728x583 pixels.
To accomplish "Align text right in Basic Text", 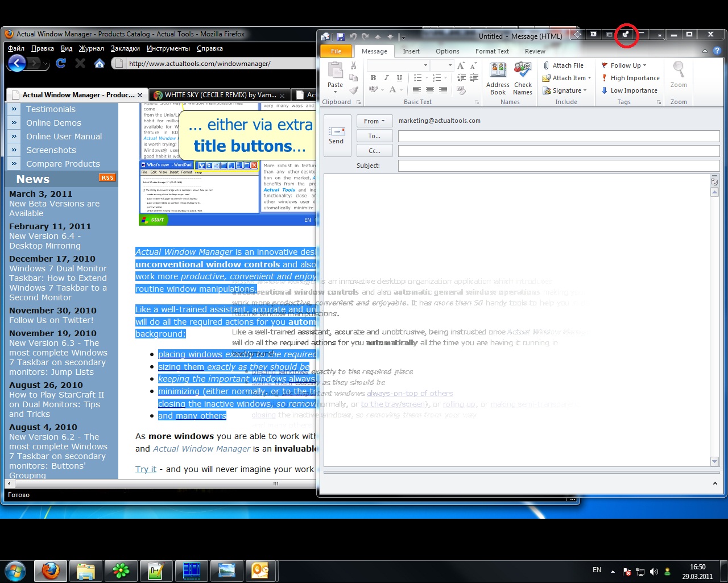I will point(443,90).
